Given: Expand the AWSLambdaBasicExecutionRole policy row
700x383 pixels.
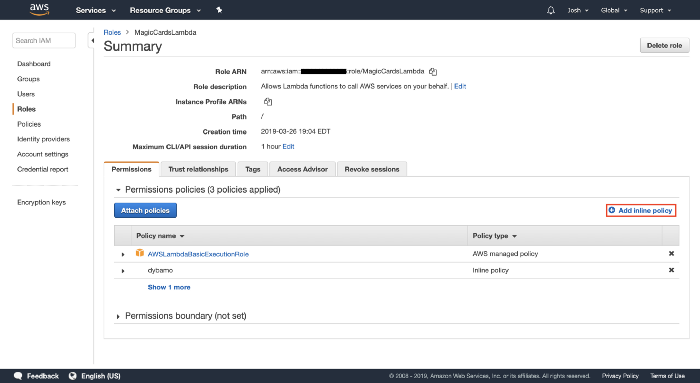Looking at the screenshot, I should (x=123, y=254).
